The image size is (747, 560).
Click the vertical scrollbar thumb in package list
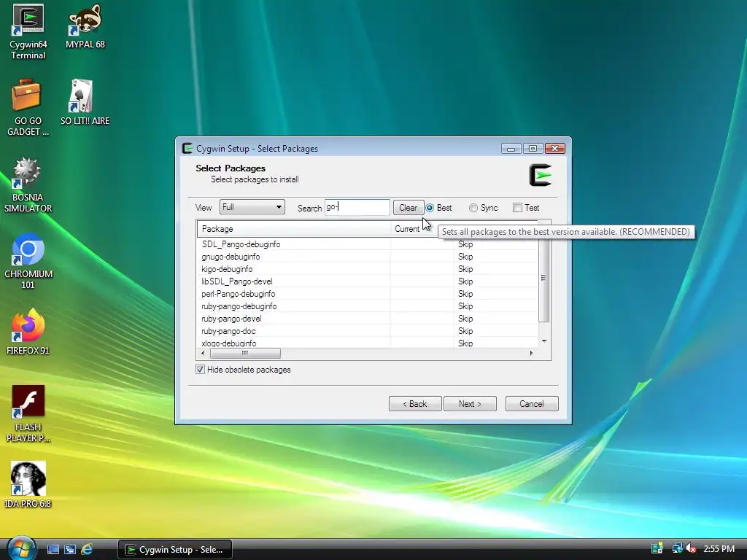pos(543,279)
